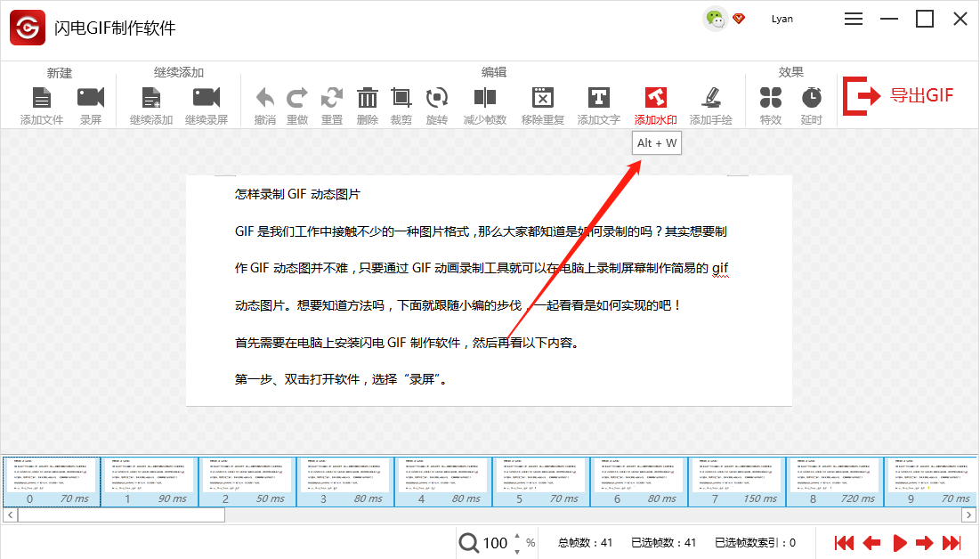Open the hamburger menu in title bar
Viewport: 980px width, 559px height.
853,19
